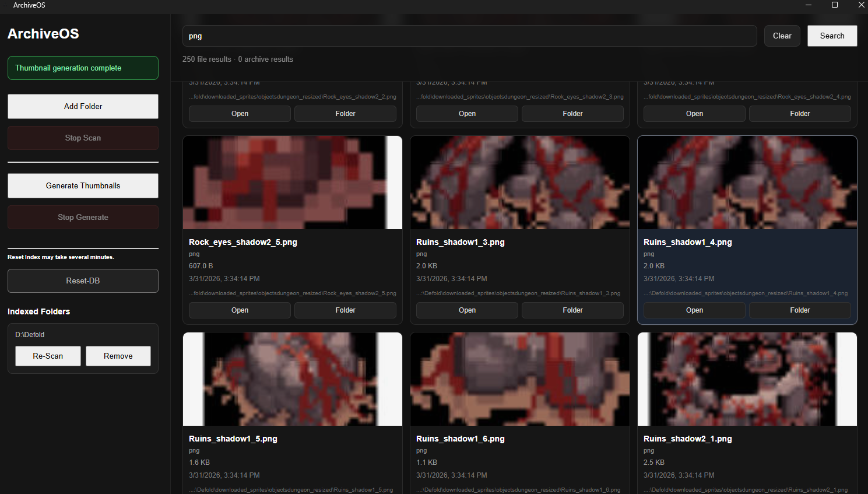Click the Rock_eyes_shadow2_5.png file name

(243, 242)
